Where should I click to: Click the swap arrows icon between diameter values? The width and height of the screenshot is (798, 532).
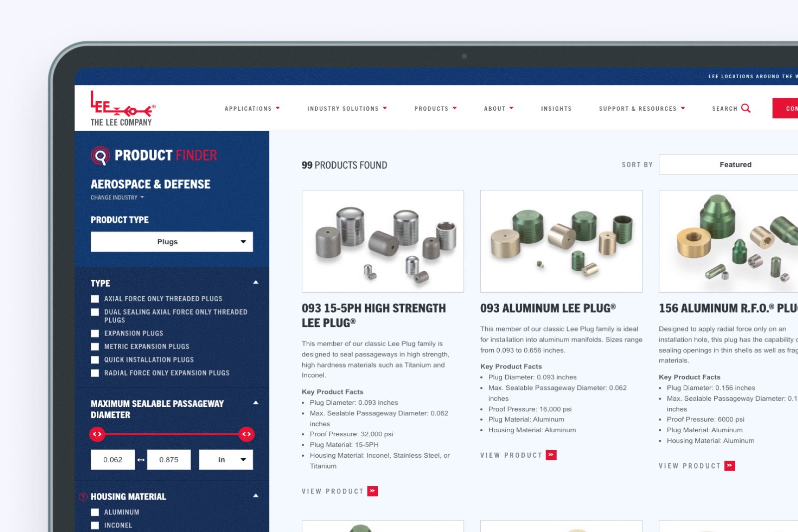point(141,460)
